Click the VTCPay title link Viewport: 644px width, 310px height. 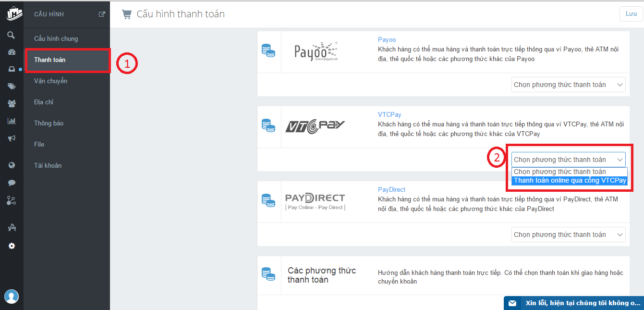(389, 114)
